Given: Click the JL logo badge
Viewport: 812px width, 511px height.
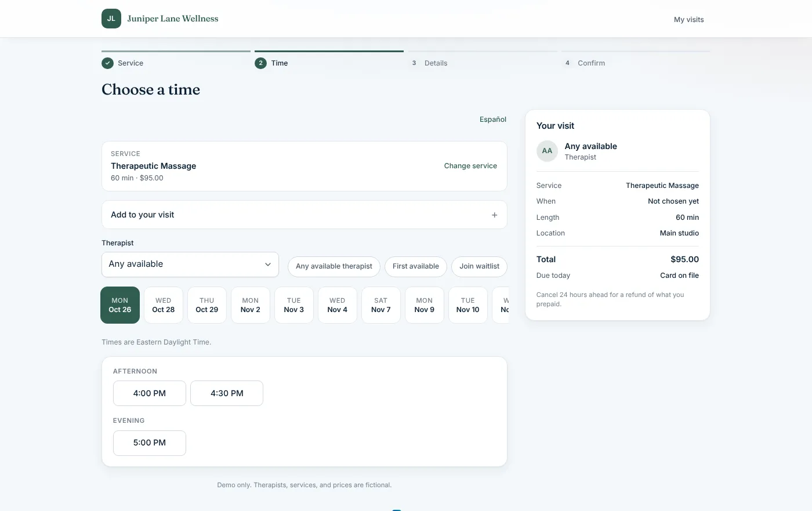Looking at the screenshot, I should click(x=111, y=19).
